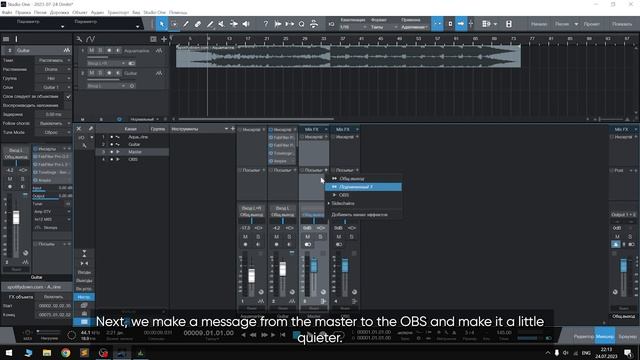Expand the Sidechains submenu

point(363,203)
